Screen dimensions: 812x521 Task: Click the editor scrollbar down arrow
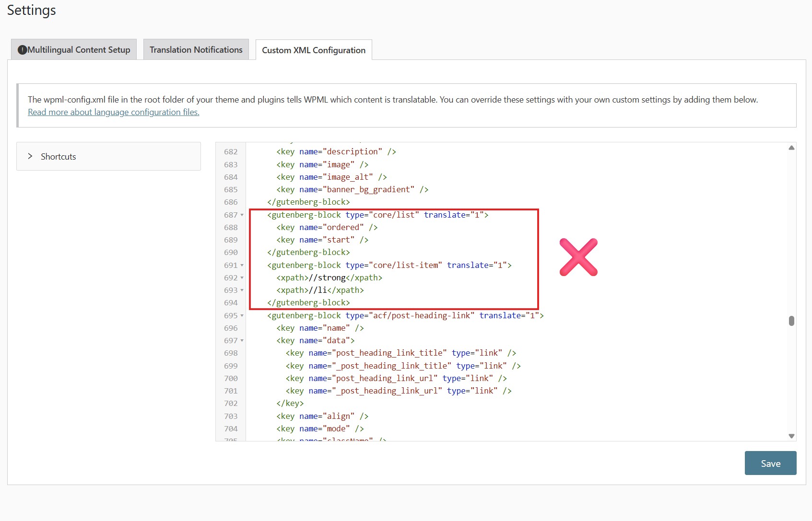click(791, 436)
